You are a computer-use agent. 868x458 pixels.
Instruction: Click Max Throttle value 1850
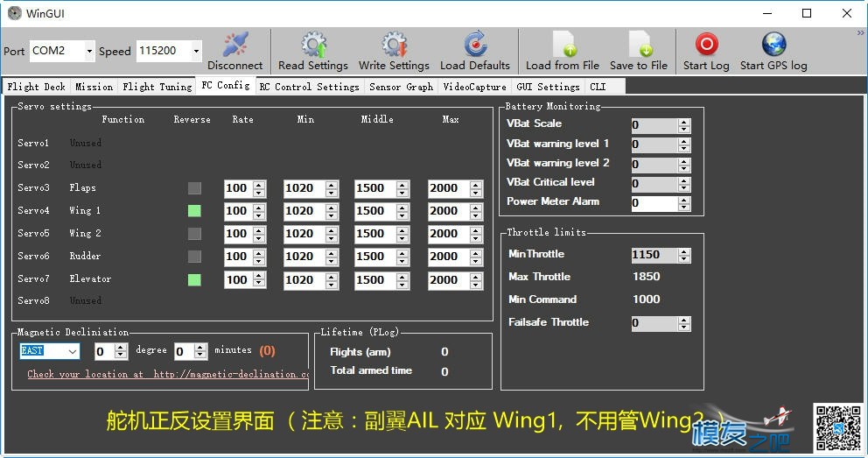click(x=646, y=277)
